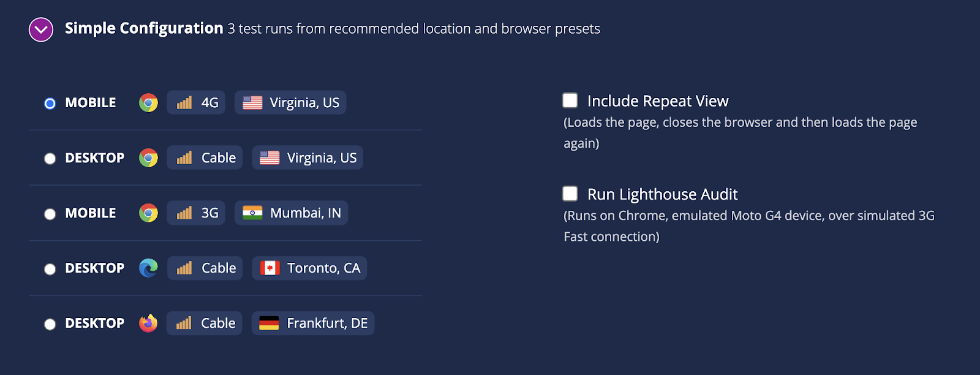Click the Firefox icon in the Frankfurt row
The height and width of the screenshot is (375, 980).
tap(148, 323)
